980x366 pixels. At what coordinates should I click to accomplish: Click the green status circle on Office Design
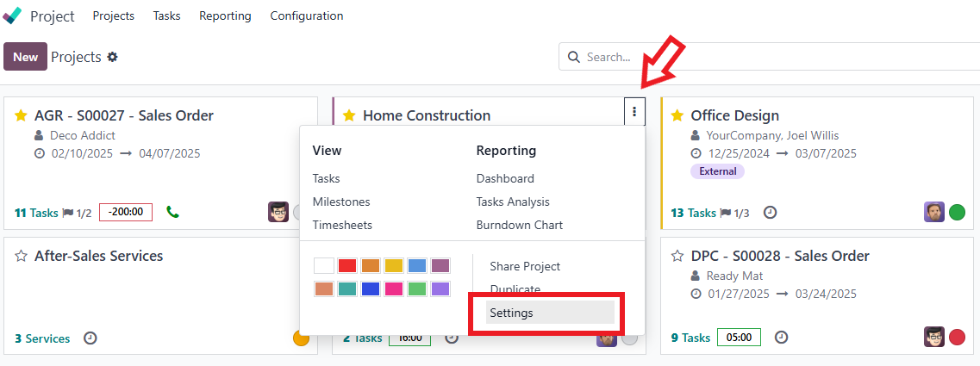(957, 213)
